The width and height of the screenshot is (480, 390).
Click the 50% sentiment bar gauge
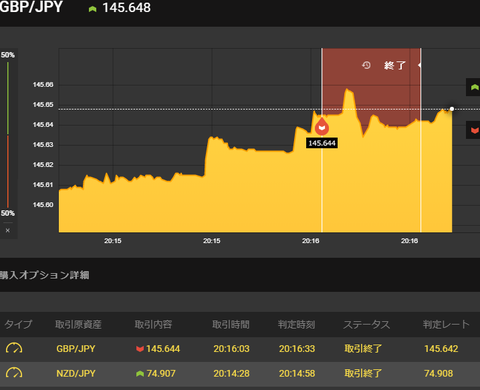(8, 134)
